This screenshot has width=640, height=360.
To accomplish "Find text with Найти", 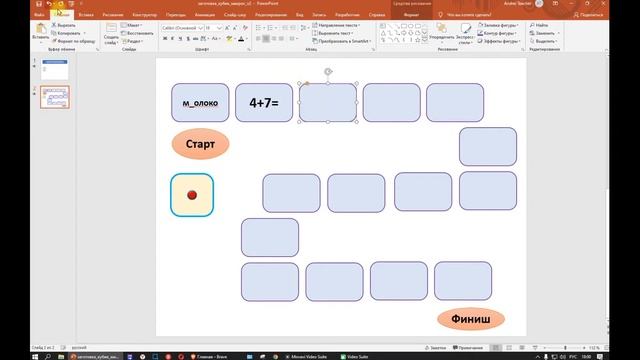I will click(x=539, y=25).
